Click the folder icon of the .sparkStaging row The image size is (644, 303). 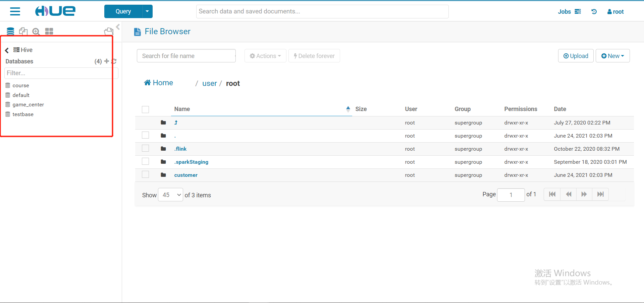click(x=163, y=162)
